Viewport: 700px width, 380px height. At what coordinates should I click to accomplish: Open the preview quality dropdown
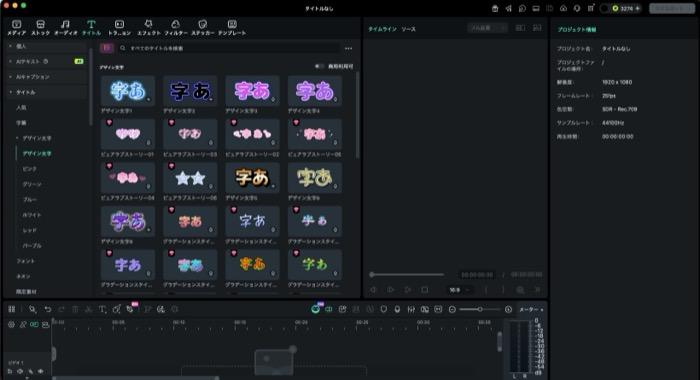pos(488,28)
